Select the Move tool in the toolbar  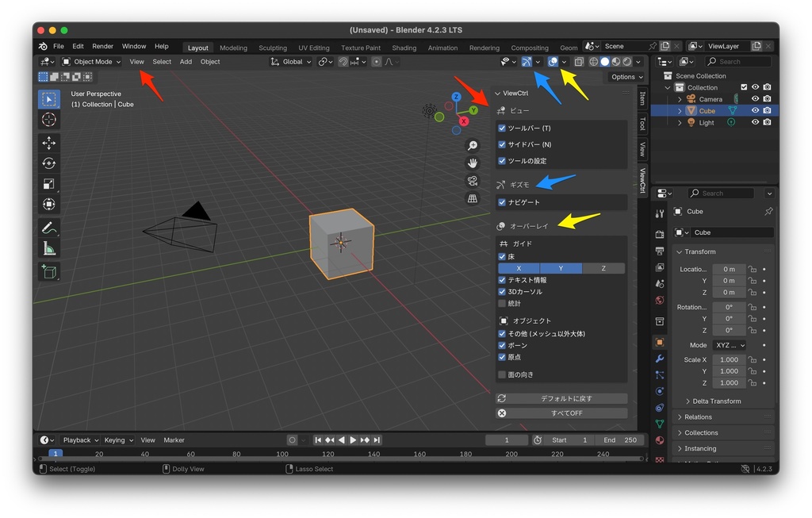coord(48,144)
